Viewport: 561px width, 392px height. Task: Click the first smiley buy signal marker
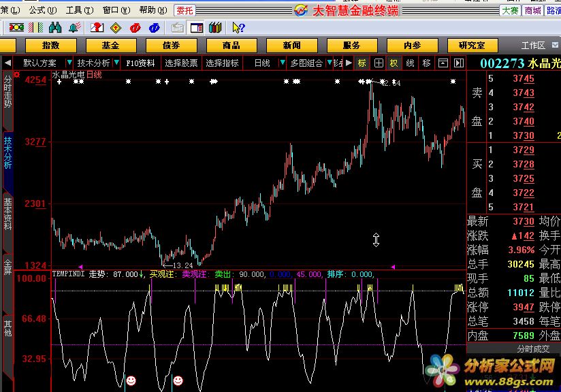point(131,380)
